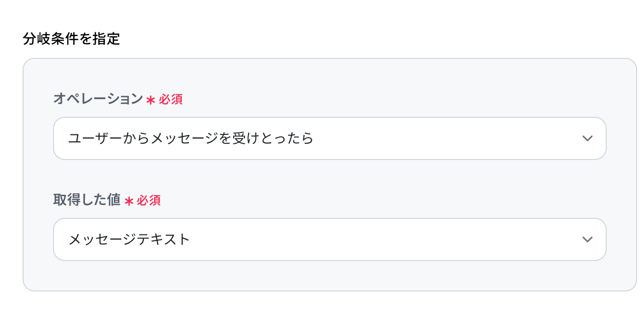This screenshot has height=314, width=644.
Task: Click the chevron in 取得した値 field
Action: pos(587,239)
